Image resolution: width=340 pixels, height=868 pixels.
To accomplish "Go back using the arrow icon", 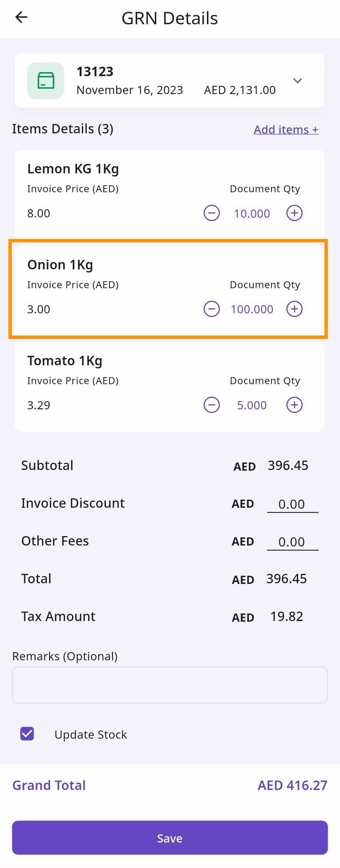I will coord(21,17).
